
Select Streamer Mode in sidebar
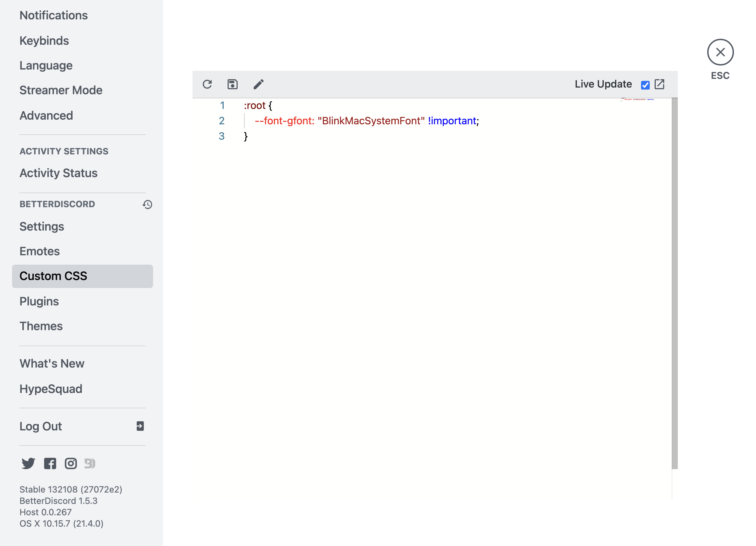pos(61,90)
